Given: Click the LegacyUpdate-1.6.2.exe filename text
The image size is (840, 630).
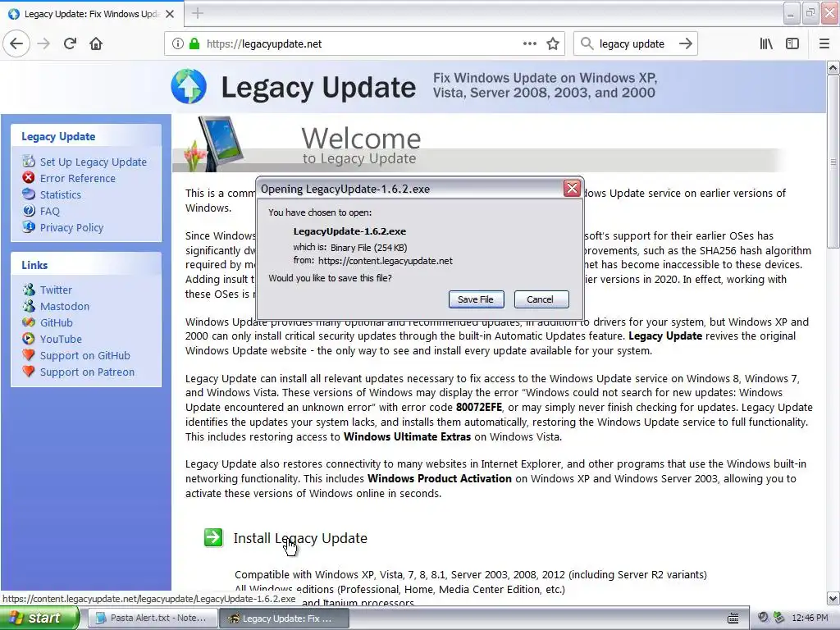Looking at the screenshot, I should 349,231.
